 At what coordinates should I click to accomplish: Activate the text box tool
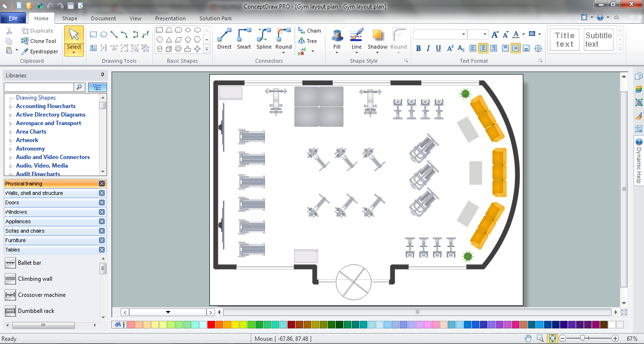point(93,48)
